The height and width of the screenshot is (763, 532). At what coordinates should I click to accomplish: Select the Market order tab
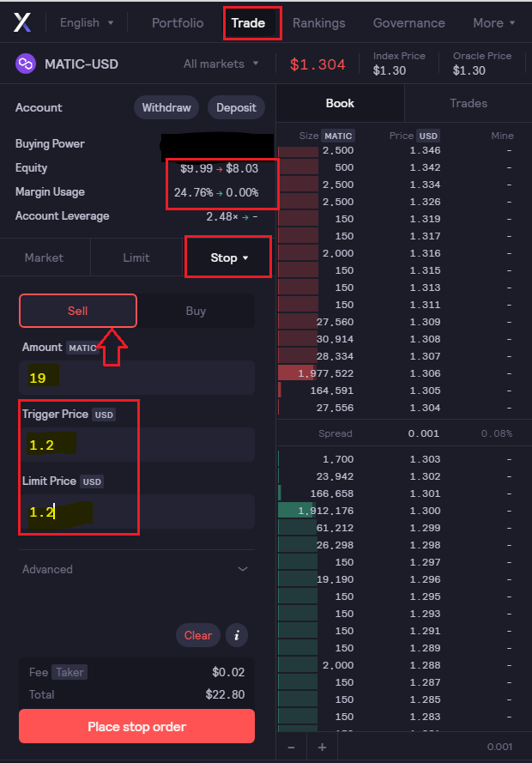pos(45,257)
